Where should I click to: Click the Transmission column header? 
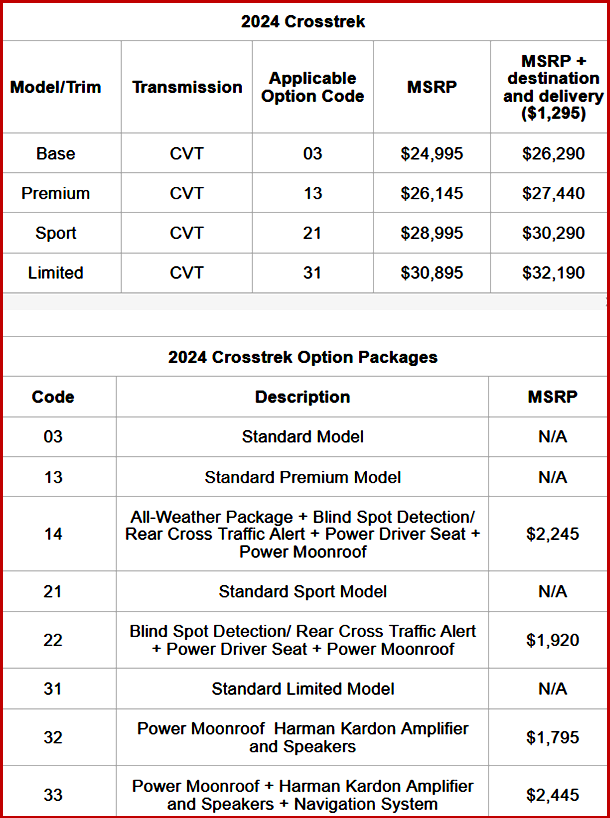187,87
